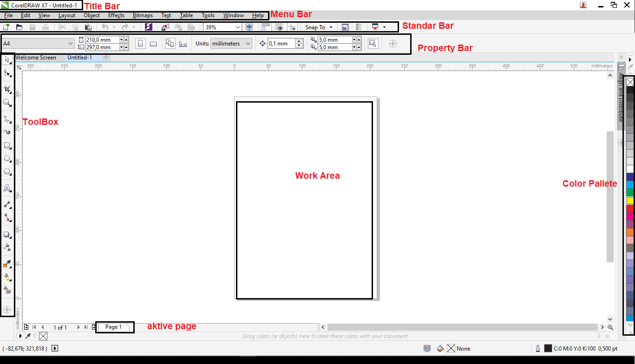This screenshot has height=364, width=635.
Task: Apply page layout to all pages
Action: pyautogui.click(x=170, y=44)
